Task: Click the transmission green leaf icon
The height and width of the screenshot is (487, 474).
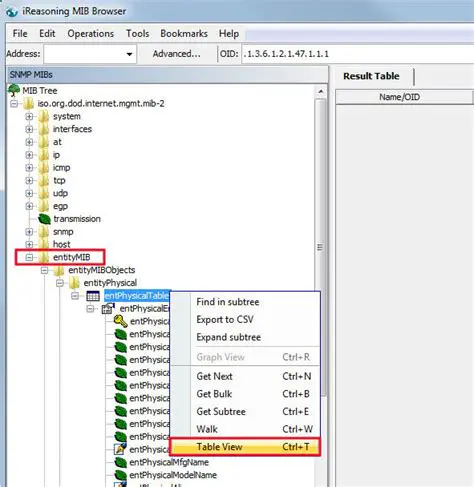Action: [44, 219]
